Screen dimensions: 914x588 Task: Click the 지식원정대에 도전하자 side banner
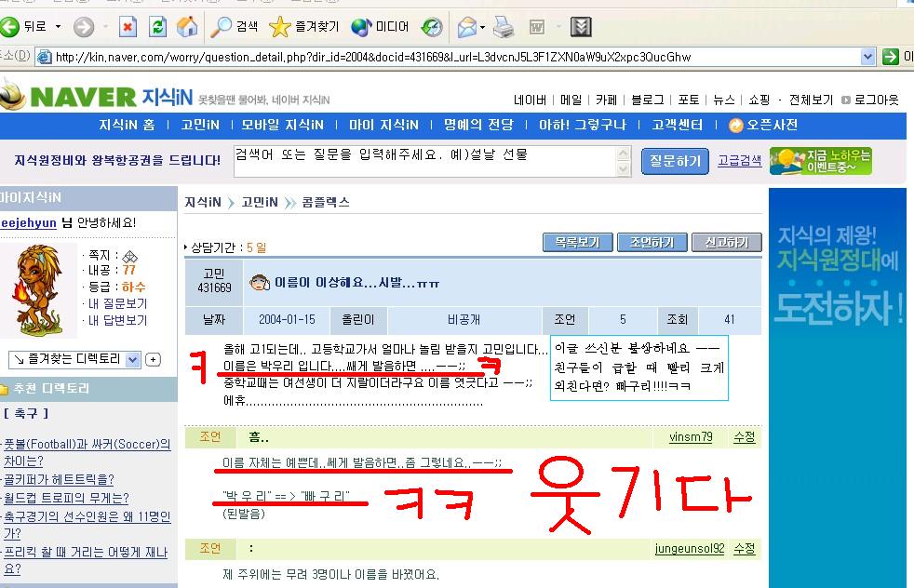(838, 387)
